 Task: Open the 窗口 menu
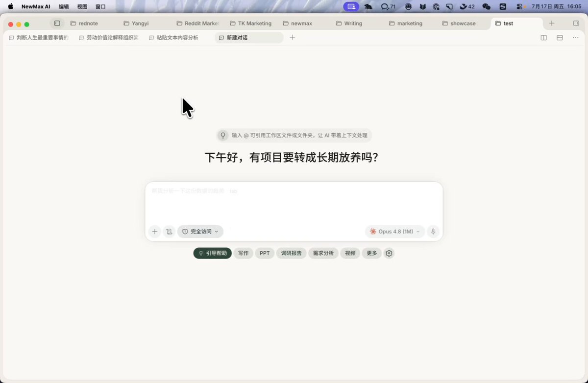click(100, 7)
